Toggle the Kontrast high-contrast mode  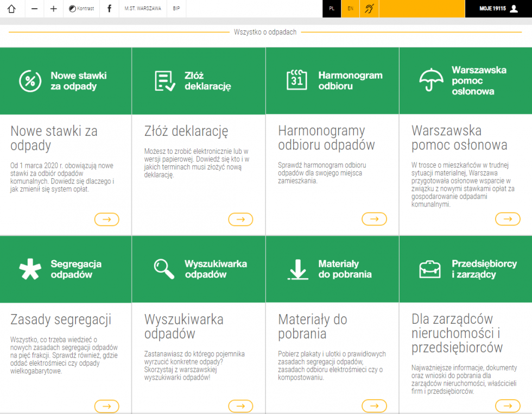(x=81, y=9)
